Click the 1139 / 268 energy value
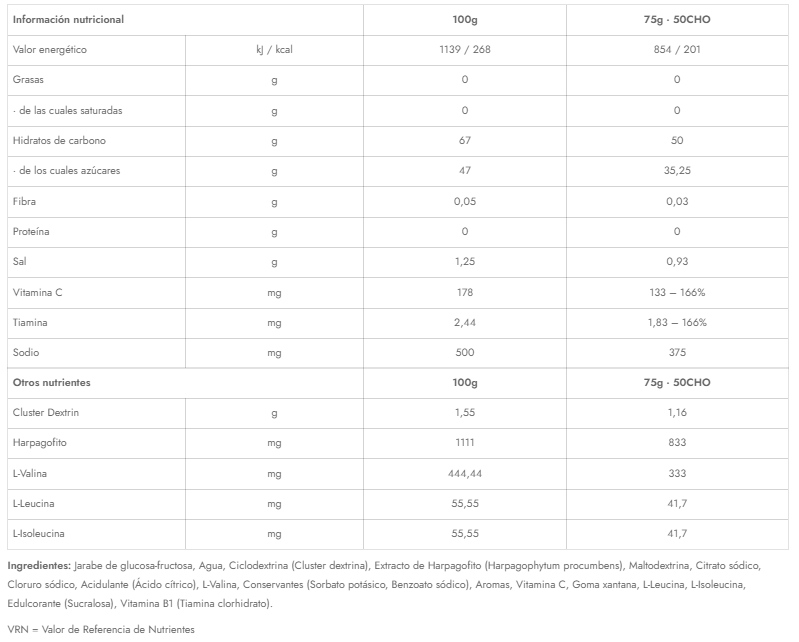This screenshot has height=642, width=799. [465, 50]
